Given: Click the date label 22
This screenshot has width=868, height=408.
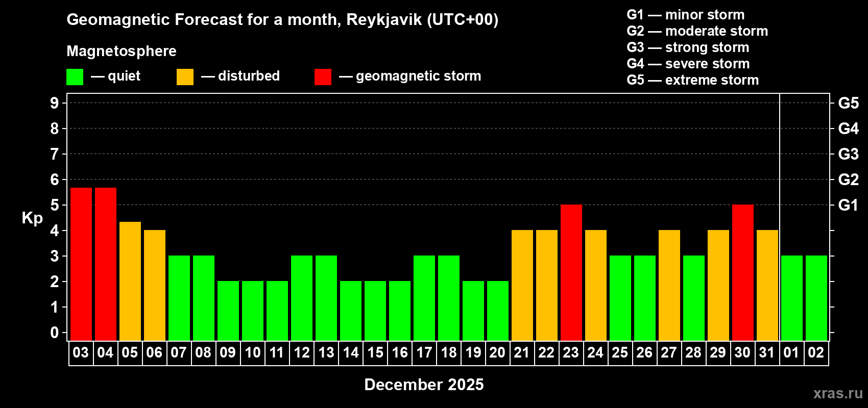Looking at the screenshot, I should point(546,352).
